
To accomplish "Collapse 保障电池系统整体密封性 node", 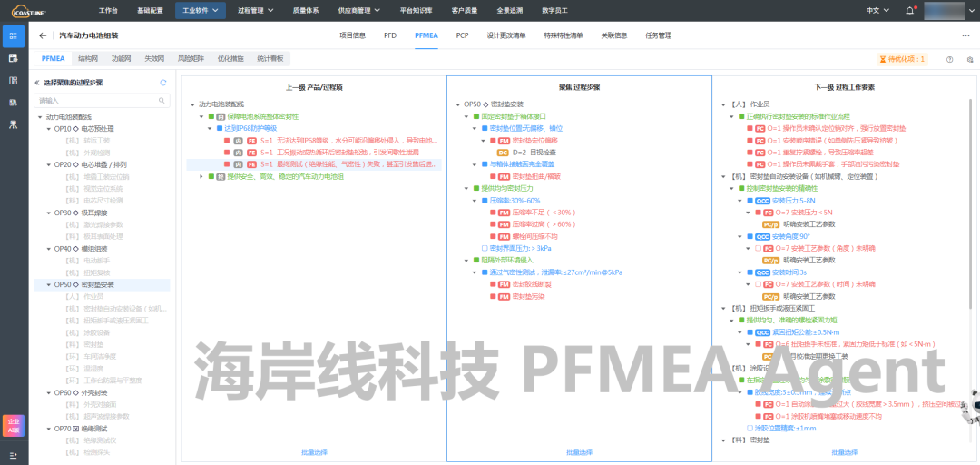I will tap(201, 116).
